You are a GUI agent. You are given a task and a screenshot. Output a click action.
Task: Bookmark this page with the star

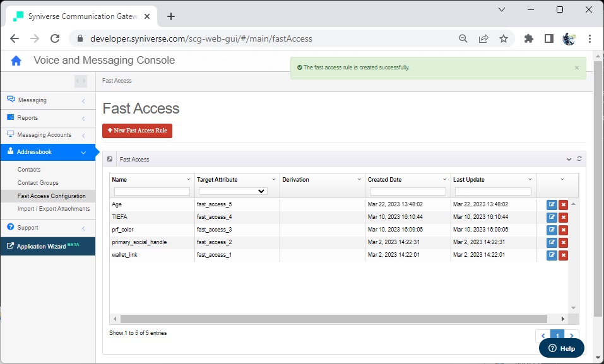coord(504,38)
